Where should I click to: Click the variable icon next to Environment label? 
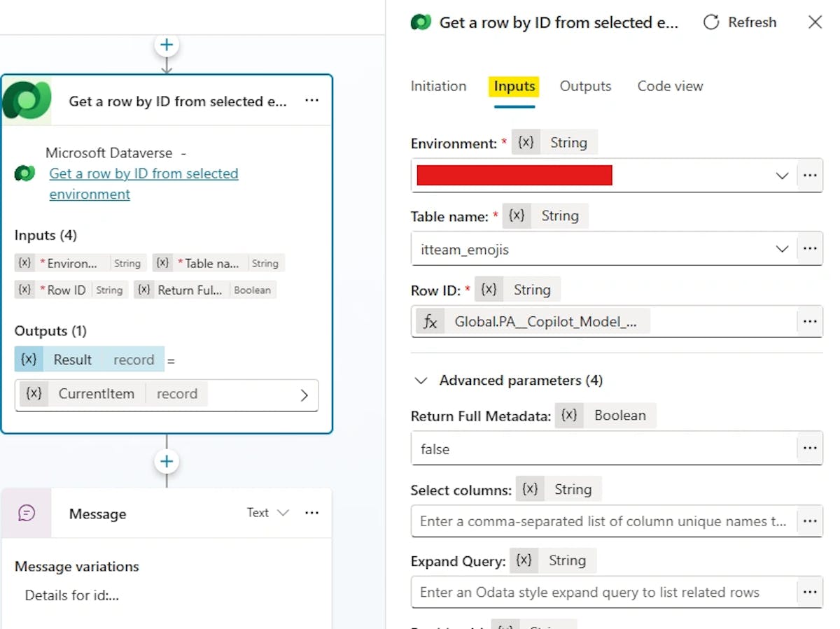526,143
